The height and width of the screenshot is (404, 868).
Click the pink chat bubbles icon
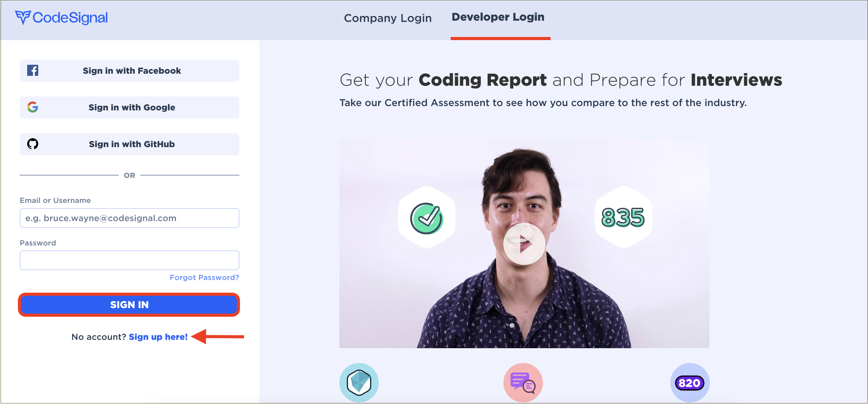[523, 383]
